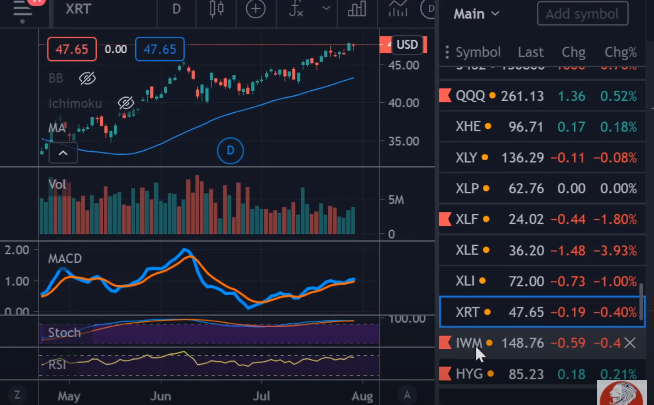654x405 pixels.
Task: Select the MACD indicator label
Action: pyautogui.click(x=65, y=259)
